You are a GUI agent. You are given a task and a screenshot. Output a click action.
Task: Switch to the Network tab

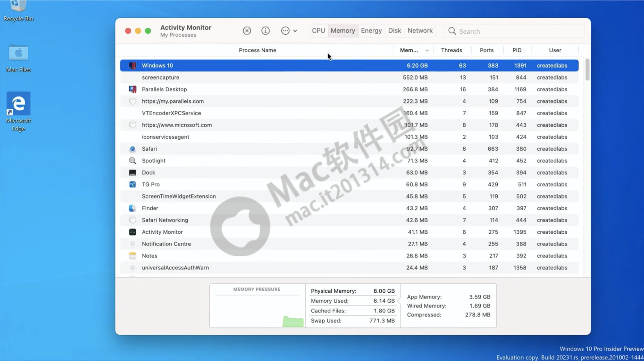[x=420, y=31]
